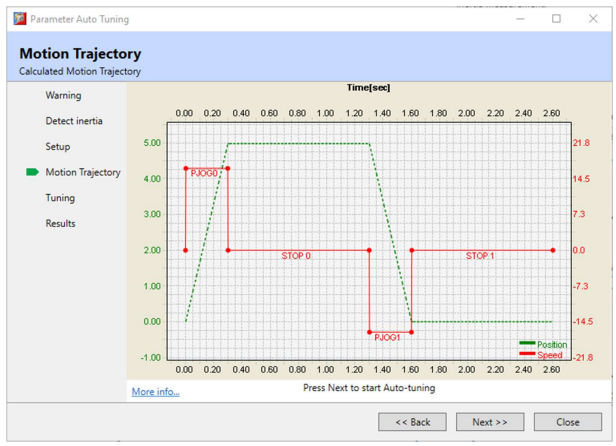Select the Warning step in the sidebar

[x=63, y=95]
